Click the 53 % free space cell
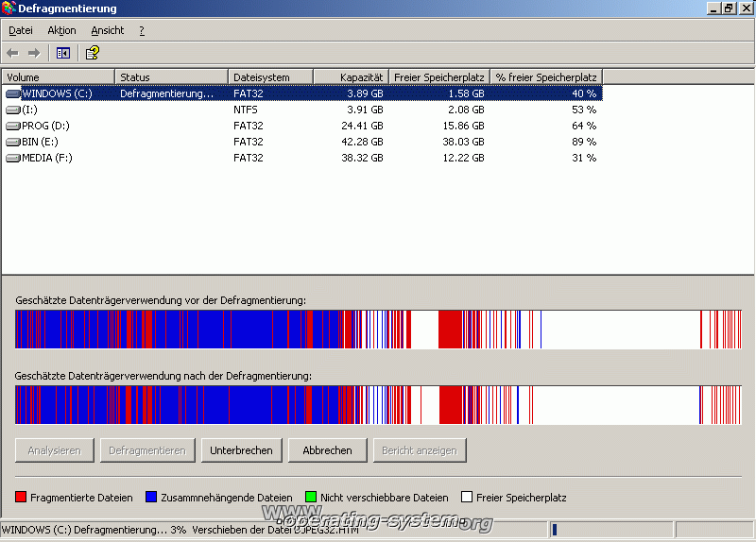Screen dimensions: 756x542 [x=584, y=110]
